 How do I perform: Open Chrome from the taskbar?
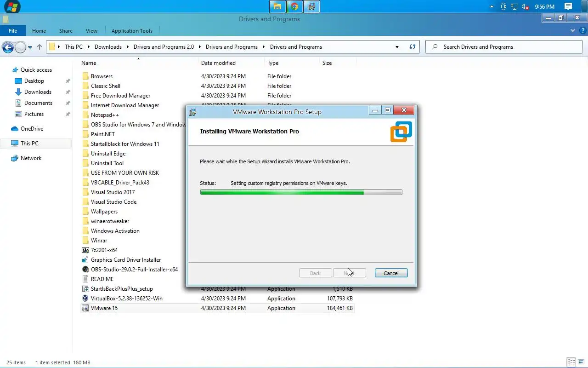coord(294,6)
